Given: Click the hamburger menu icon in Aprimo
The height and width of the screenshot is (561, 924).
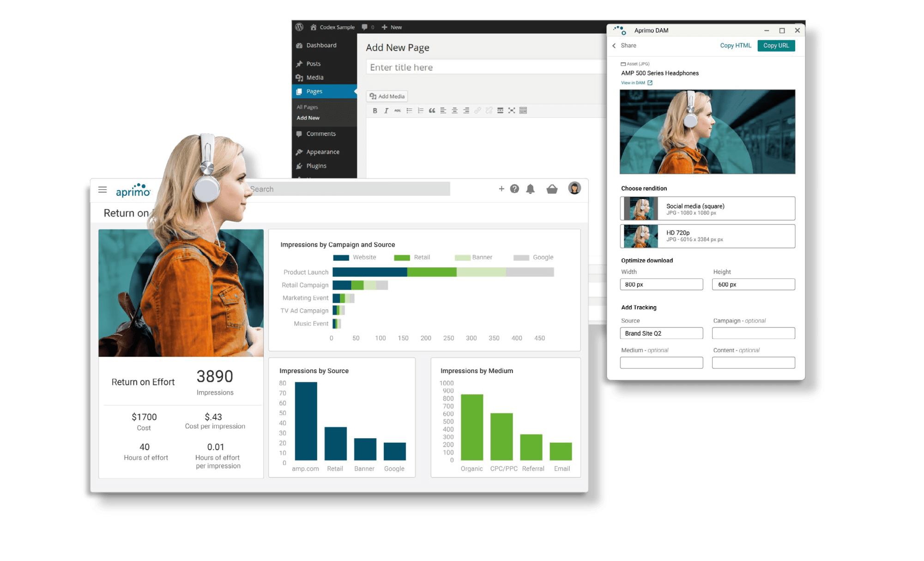Looking at the screenshot, I should (102, 190).
